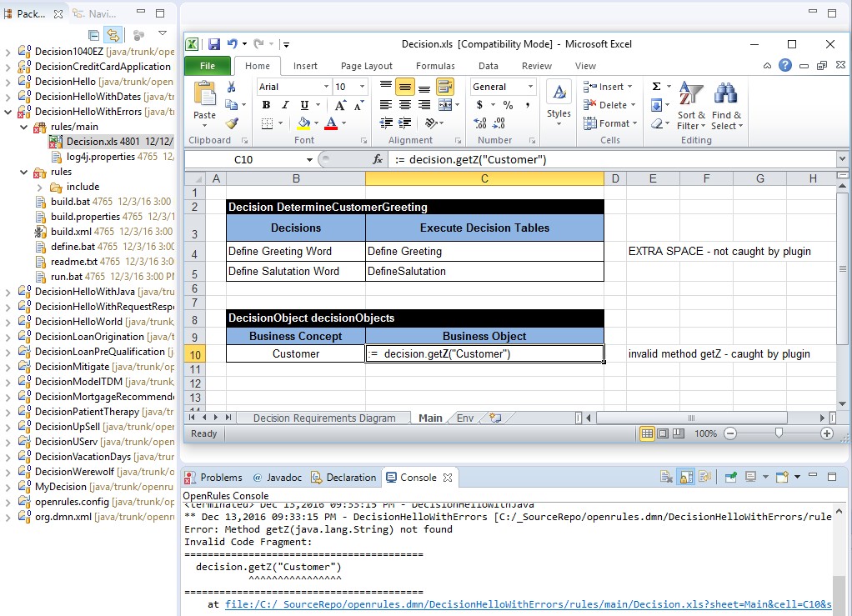
Task: Click the Find & Select button
Action: click(726, 105)
